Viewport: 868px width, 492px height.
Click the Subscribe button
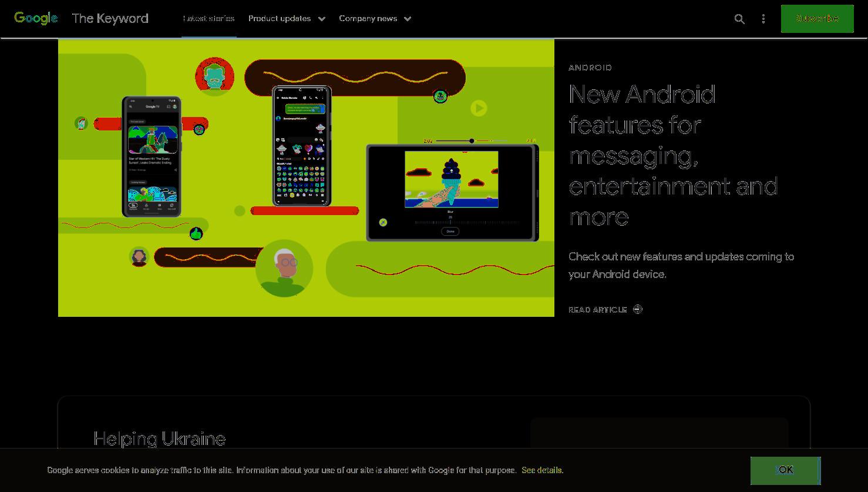point(817,19)
